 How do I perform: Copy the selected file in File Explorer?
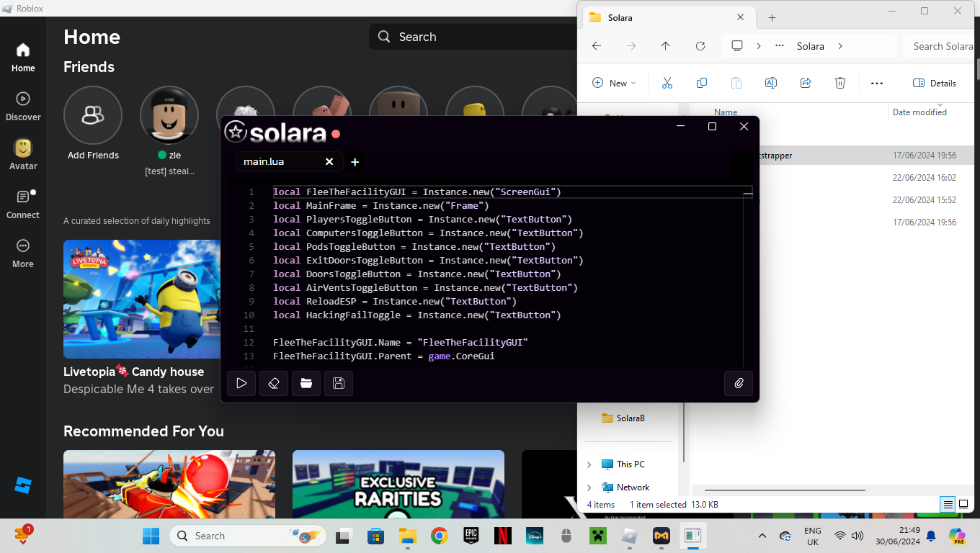coord(702,83)
